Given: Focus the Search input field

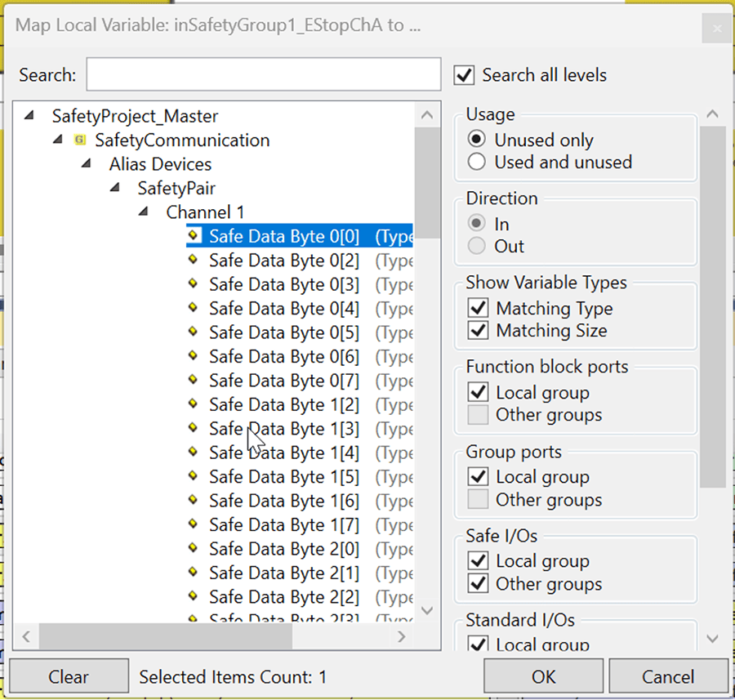Looking at the screenshot, I should point(264,74).
